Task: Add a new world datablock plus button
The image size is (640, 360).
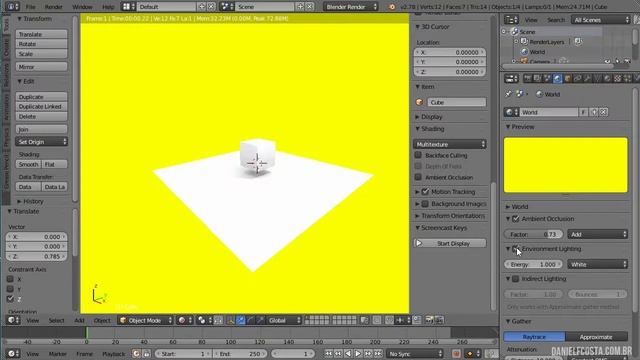Action: pos(594,112)
